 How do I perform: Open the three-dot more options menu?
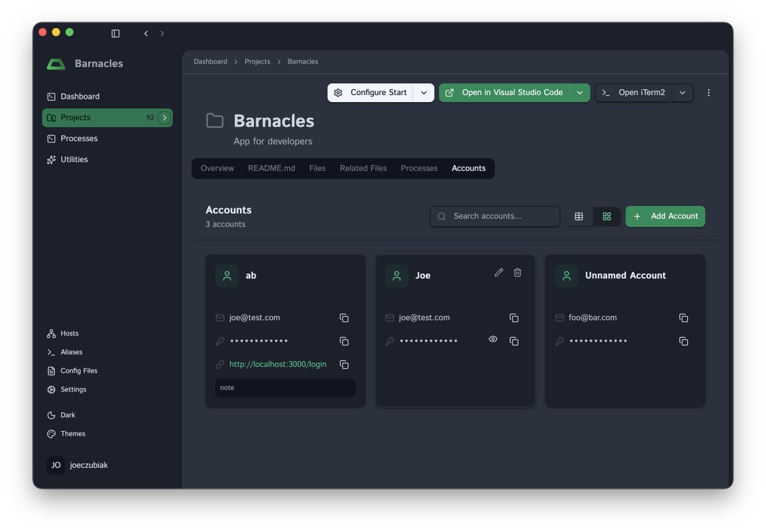pyautogui.click(x=709, y=92)
